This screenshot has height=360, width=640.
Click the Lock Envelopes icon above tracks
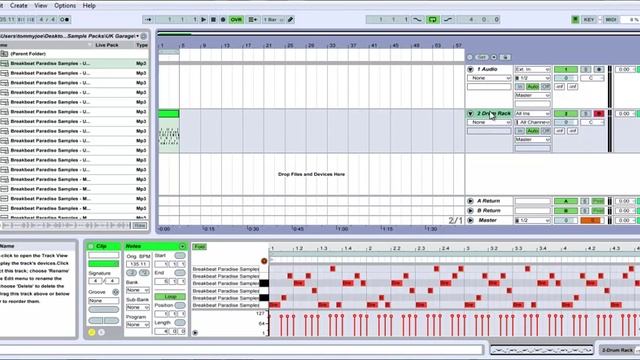click(505, 58)
